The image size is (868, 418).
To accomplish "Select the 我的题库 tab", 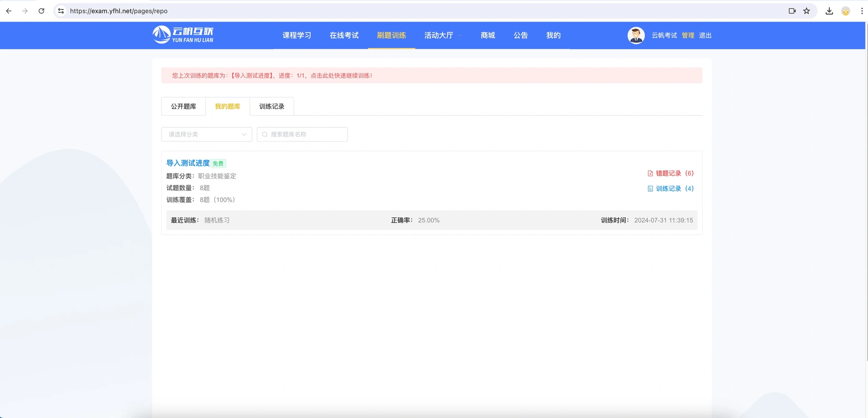I will 227,106.
